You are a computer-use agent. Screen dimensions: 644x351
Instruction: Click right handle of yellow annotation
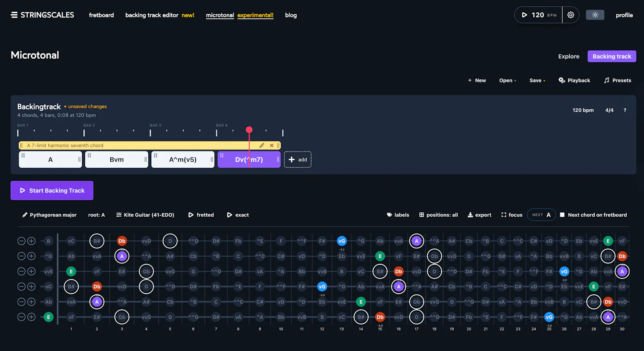278,146
